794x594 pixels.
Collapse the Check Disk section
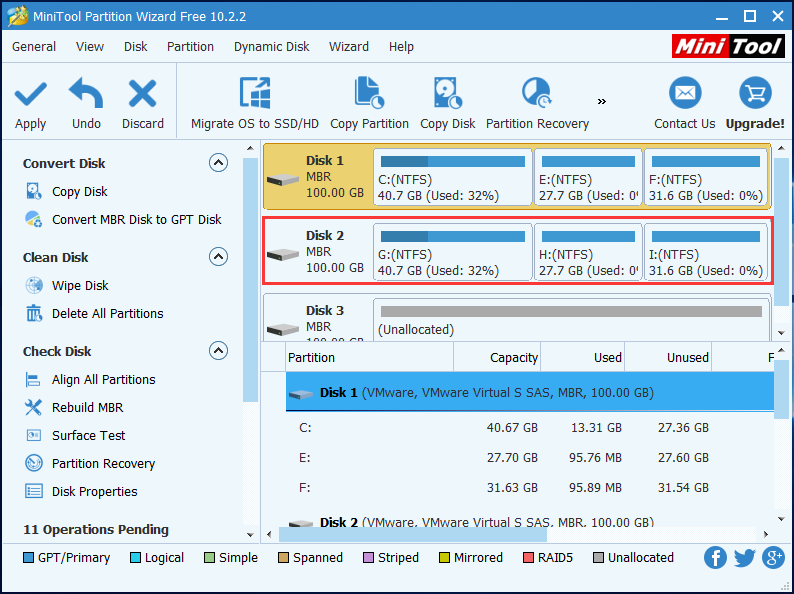pos(218,351)
